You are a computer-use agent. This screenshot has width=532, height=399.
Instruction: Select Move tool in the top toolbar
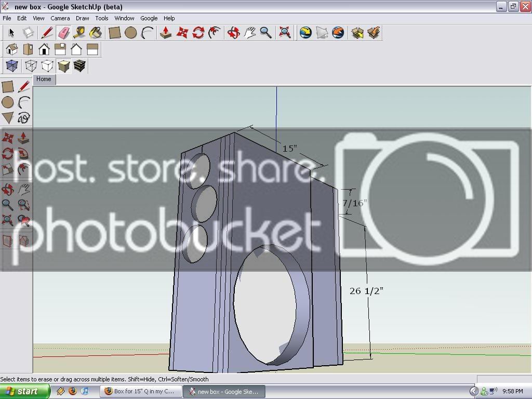tap(182, 33)
